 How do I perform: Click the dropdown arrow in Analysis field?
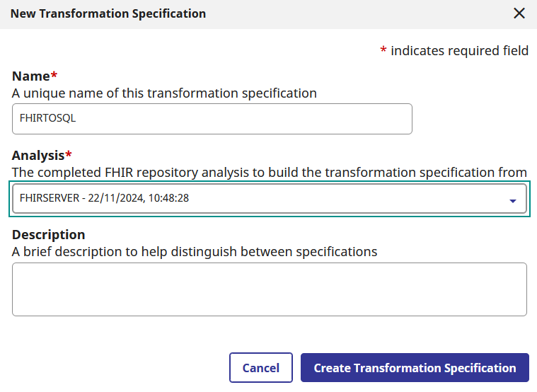click(x=513, y=201)
